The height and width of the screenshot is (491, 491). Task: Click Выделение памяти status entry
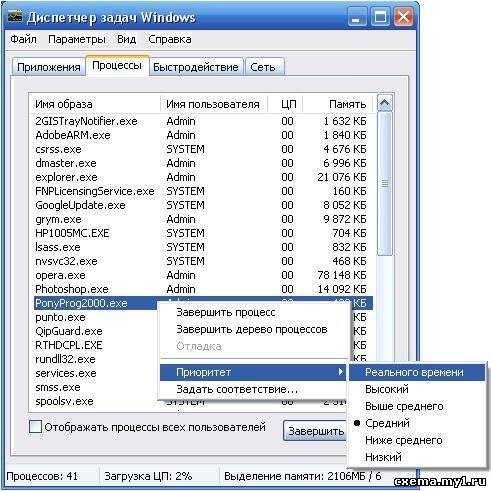[x=303, y=476]
